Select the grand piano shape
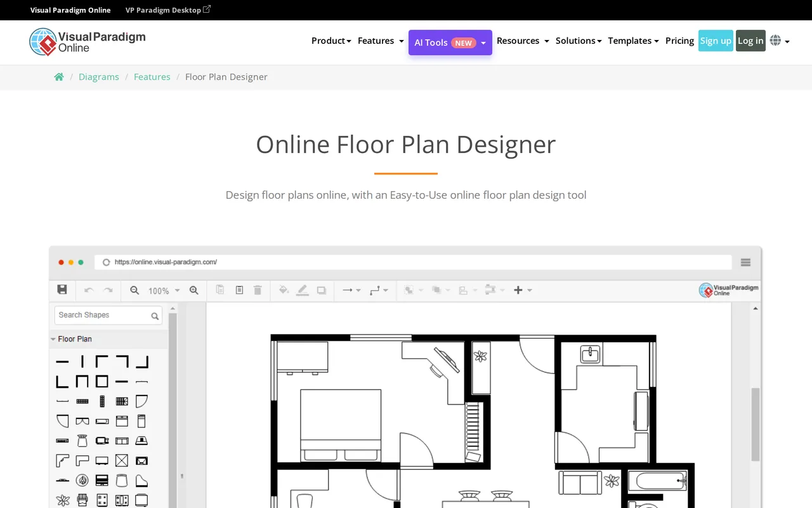Viewport: 812px width, 508px height. 141,481
